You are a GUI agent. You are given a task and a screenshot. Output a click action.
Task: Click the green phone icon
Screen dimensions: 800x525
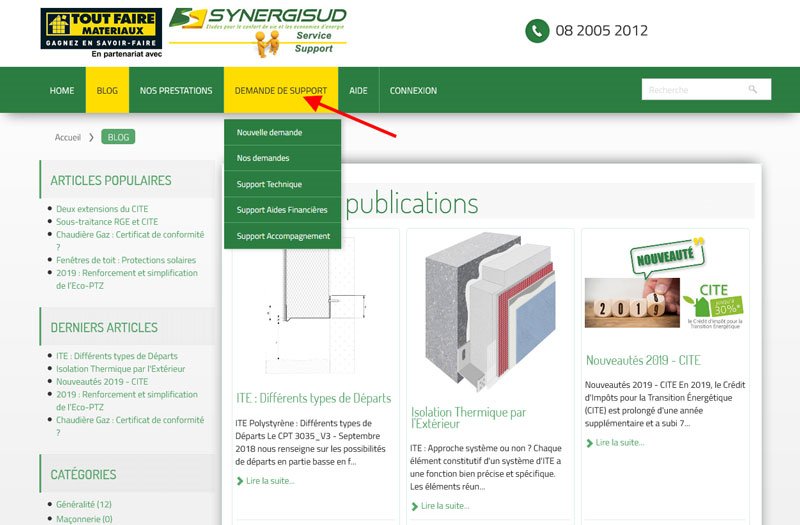537,31
